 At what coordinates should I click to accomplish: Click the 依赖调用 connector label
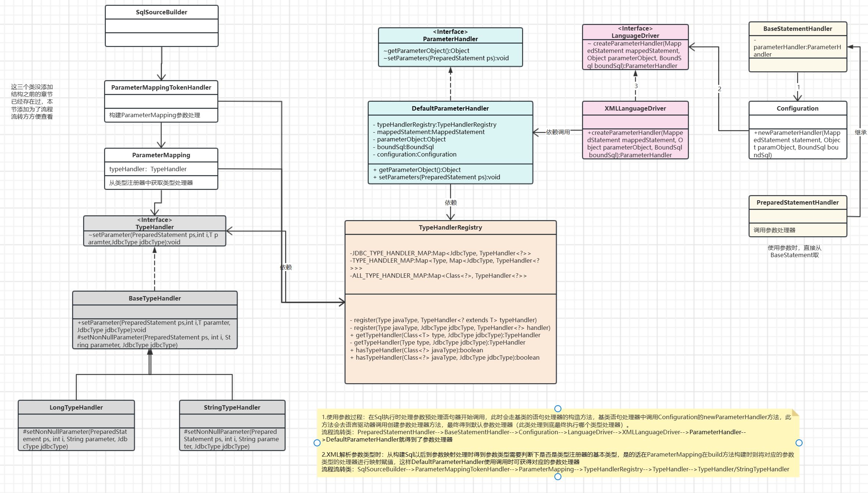click(558, 132)
